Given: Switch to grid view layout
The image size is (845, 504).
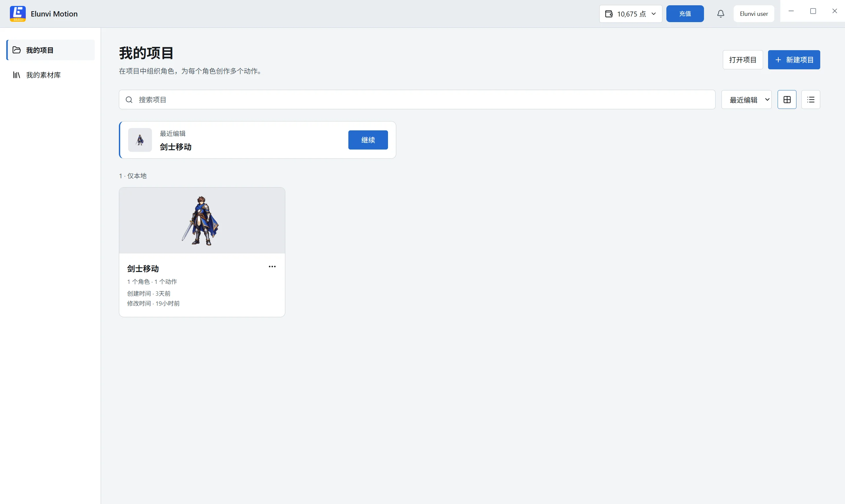Looking at the screenshot, I should pyautogui.click(x=787, y=99).
